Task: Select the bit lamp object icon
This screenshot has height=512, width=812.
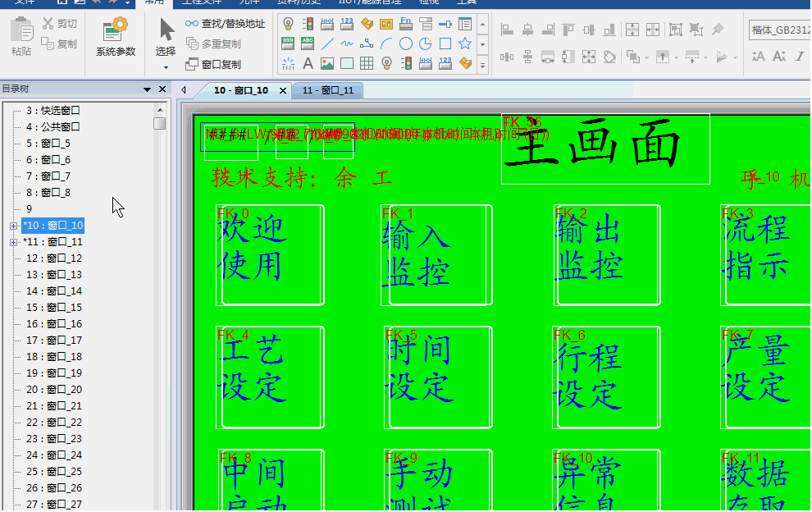Action: coord(289,24)
